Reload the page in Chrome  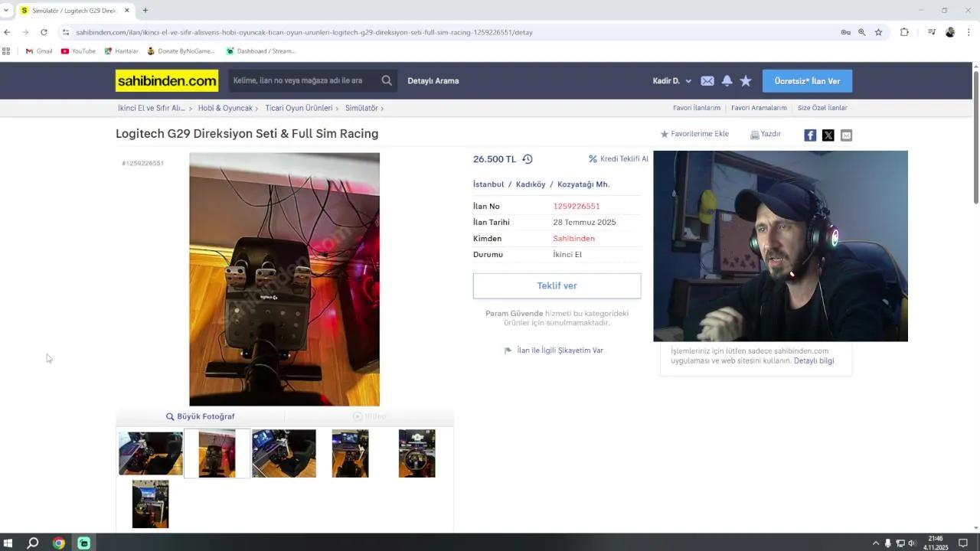44,32
